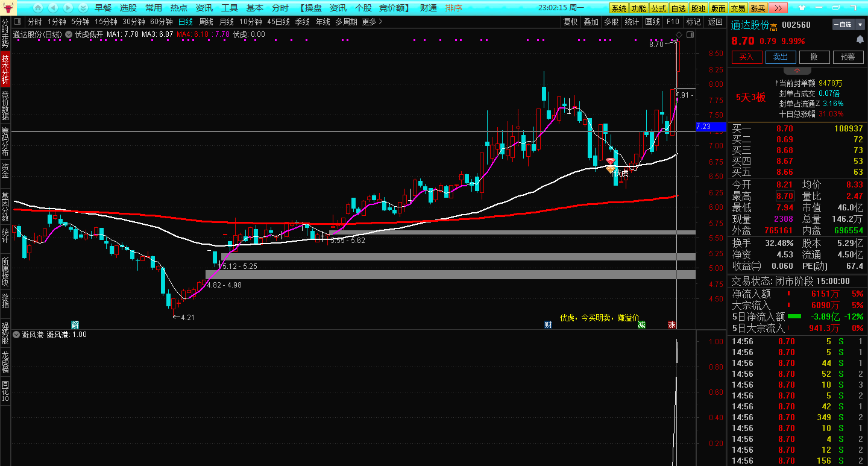Click the 买一 bid price row
Screen dimensions: 868x466
click(x=797, y=128)
